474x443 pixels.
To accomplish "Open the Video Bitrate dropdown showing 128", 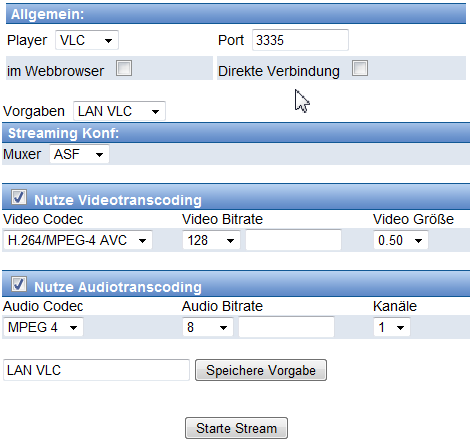I will tap(211, 240).
